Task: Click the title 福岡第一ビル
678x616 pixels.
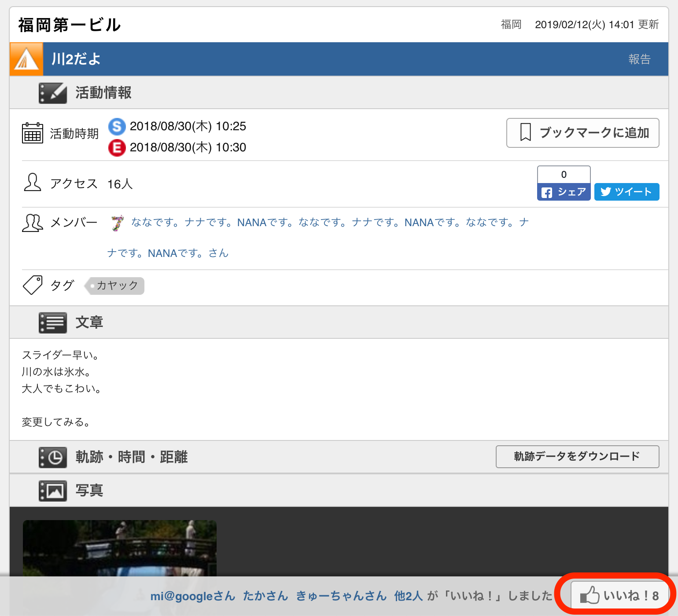Action: click(70, 25)
